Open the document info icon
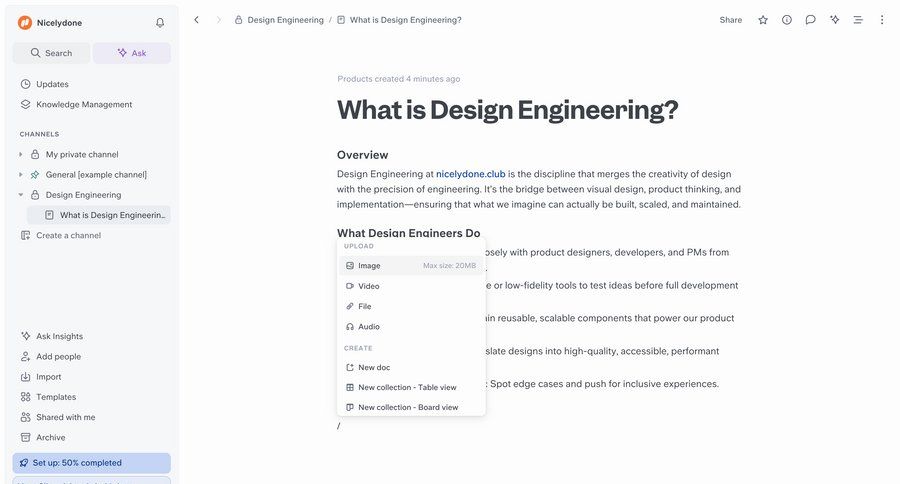Screen dimensions: 900x484 (787, 20)
